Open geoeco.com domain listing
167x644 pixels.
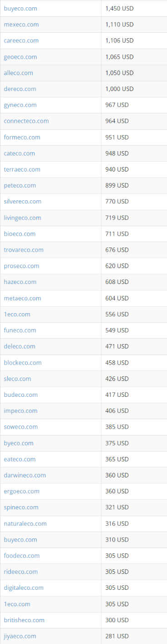pos(20,57)
